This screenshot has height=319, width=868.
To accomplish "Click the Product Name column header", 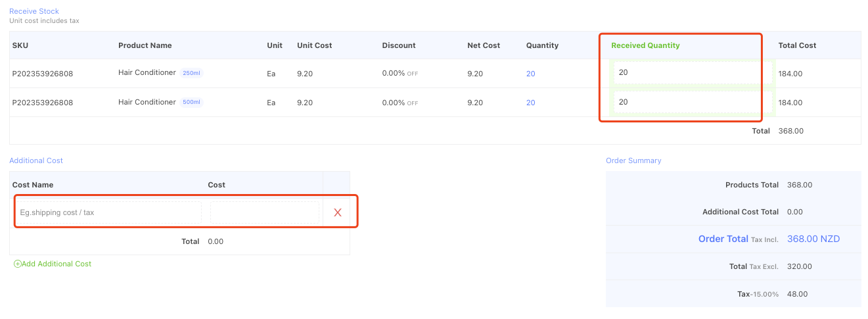I will [x=145, y=45].
